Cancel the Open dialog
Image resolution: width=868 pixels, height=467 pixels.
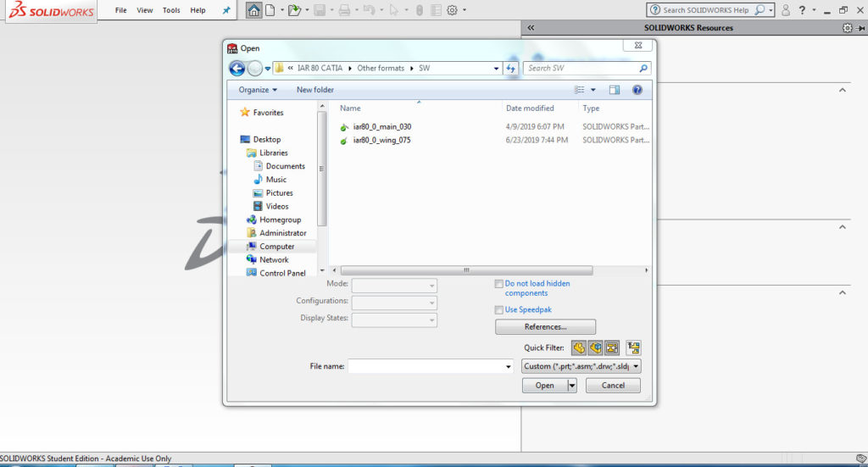[x=613, y=385]
